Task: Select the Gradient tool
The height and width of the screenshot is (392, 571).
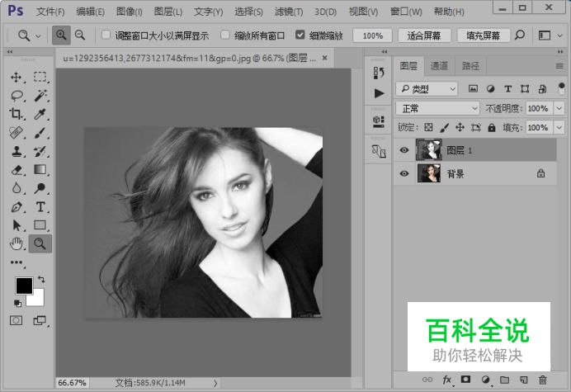Action: [40, 170]
